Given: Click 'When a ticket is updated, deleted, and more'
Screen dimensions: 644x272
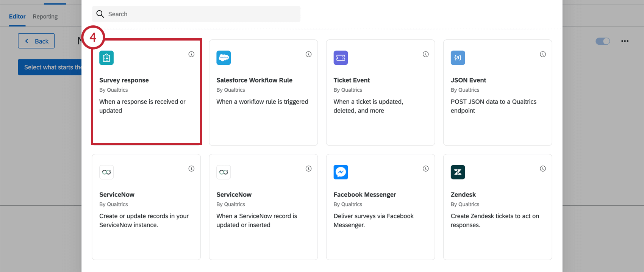Looking at the screenshot, I should pos(368,106).
